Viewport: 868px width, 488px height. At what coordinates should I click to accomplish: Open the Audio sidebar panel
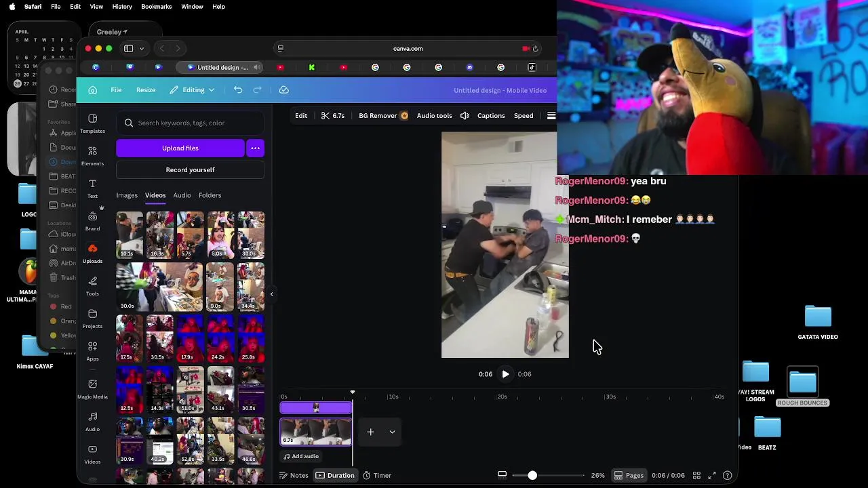pos(92,422)
